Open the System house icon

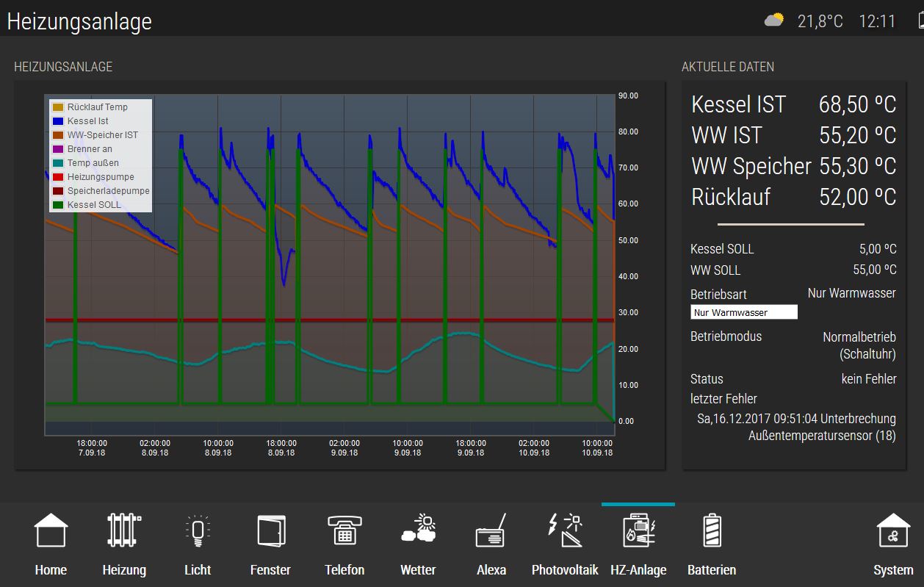(x=893, y=530)
